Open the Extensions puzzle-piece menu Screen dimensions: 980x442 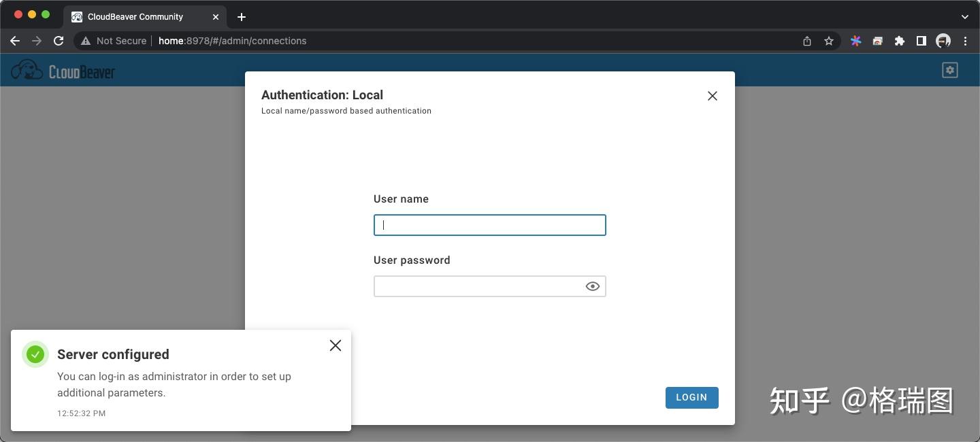900,41
